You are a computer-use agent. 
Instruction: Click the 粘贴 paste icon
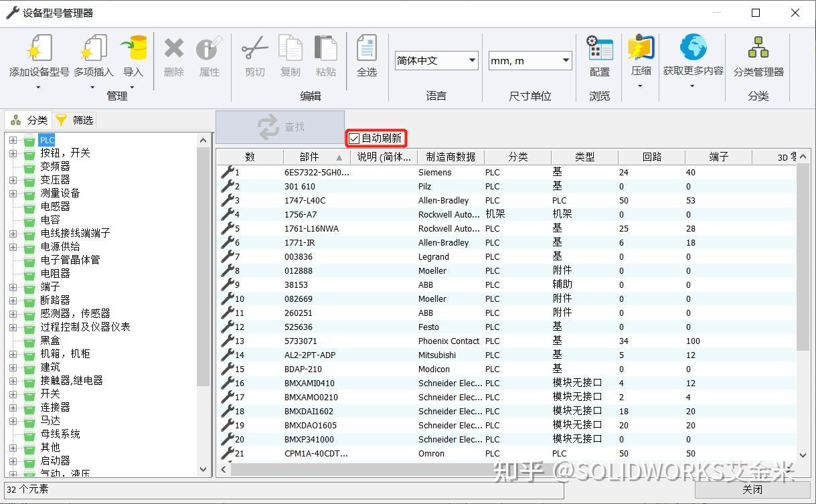(x=326, y=49)
